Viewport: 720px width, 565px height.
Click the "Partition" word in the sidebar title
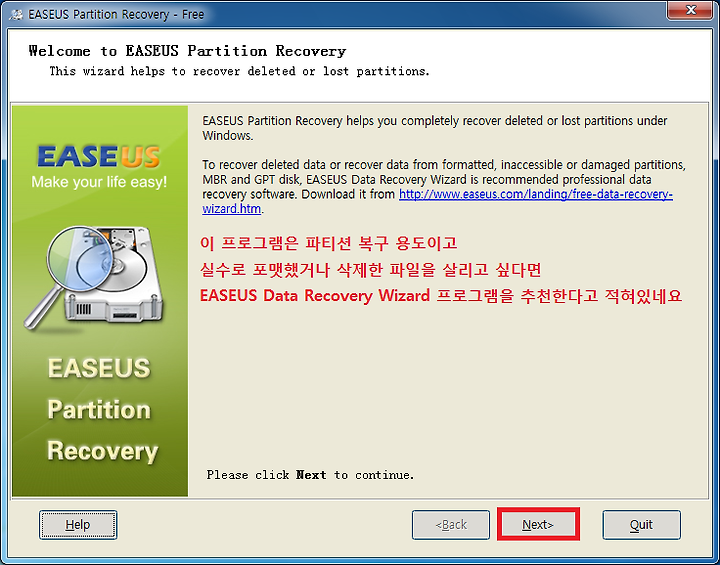(x=99, y=409)
